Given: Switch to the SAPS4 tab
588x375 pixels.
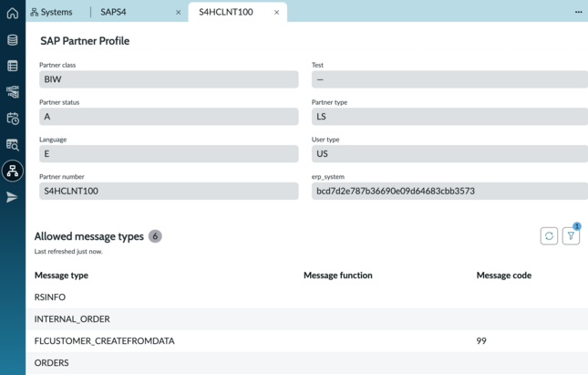Looking at the screenshot, I should tap(113, 12).
